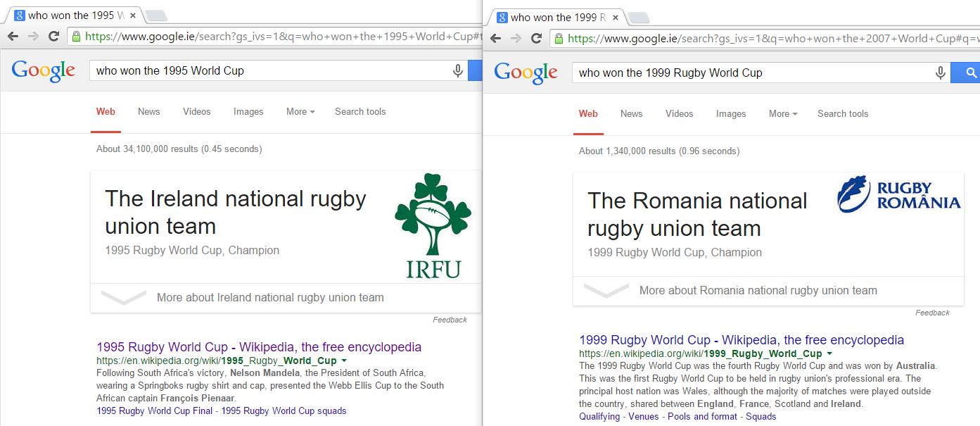The height and width of the screenshot is (426, 980).
Task: Click microphone voice search in left window
Action: (x=458, y=70)
